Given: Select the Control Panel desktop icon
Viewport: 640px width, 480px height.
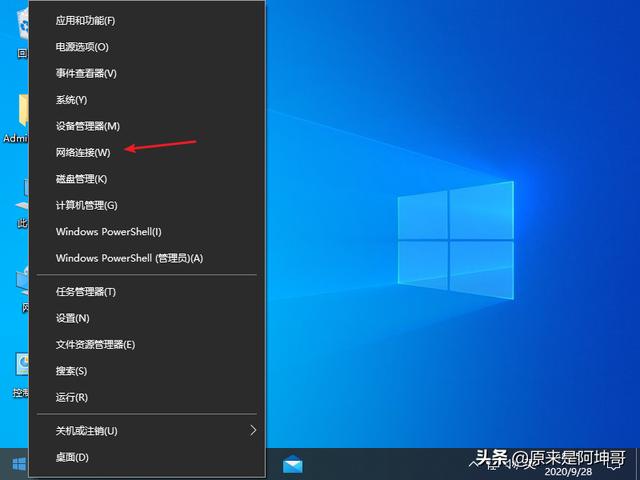Looking at the screenshot, I should [x=21, y=376].
